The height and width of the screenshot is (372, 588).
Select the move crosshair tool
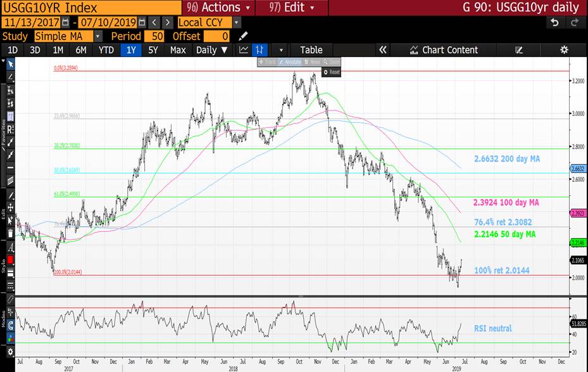(11, 208)
